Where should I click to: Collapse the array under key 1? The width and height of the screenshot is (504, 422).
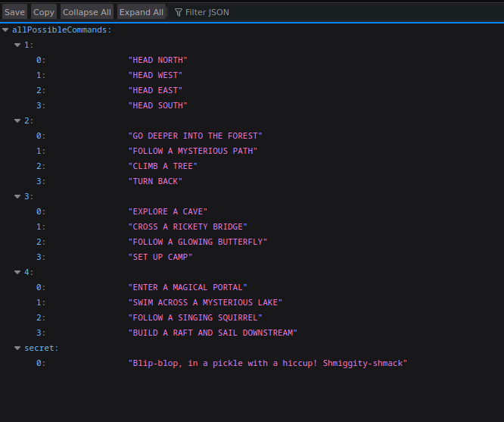(17, 45)
